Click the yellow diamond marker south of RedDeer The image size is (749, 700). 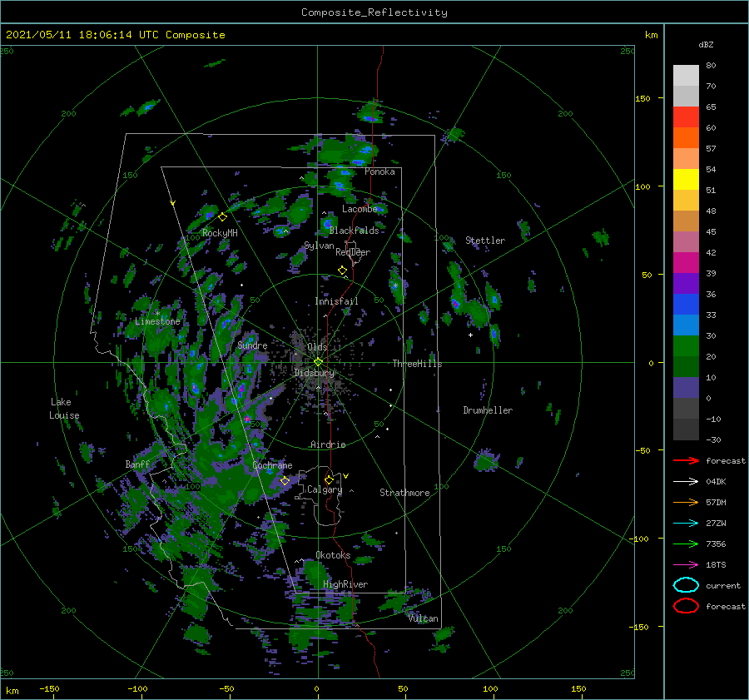click(x=342, y=271)
